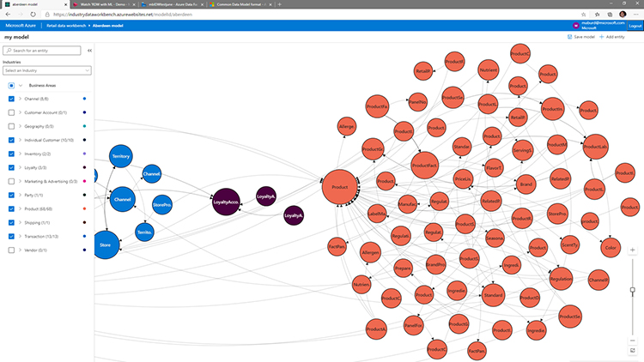Enable the Geography checkbox

pos(11,126)
